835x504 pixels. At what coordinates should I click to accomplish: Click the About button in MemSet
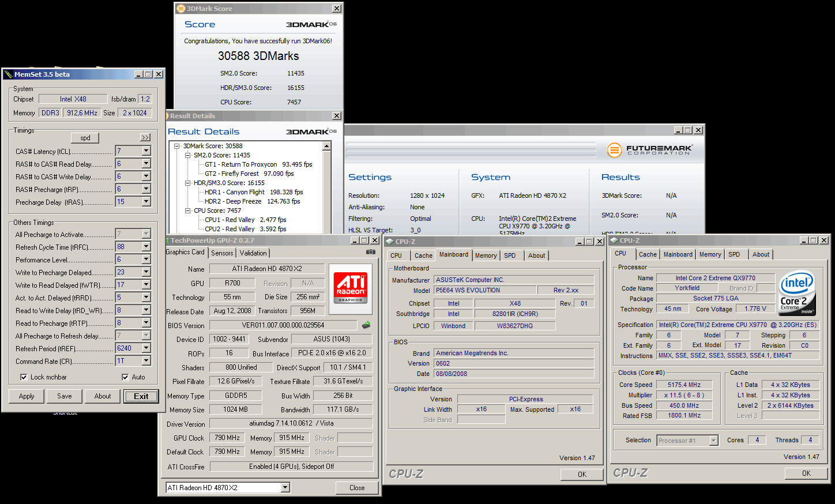click(x=103, y=396)
